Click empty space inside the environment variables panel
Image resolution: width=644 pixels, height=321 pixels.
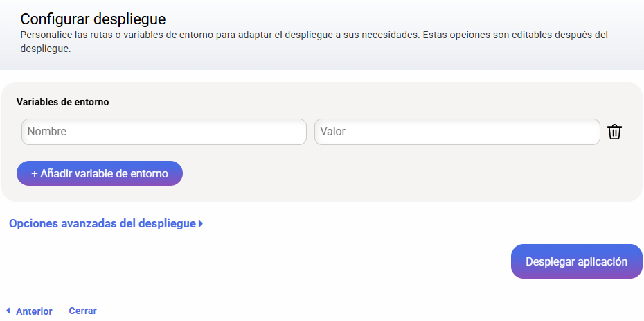pyautogui.click(x=411, y=177)
